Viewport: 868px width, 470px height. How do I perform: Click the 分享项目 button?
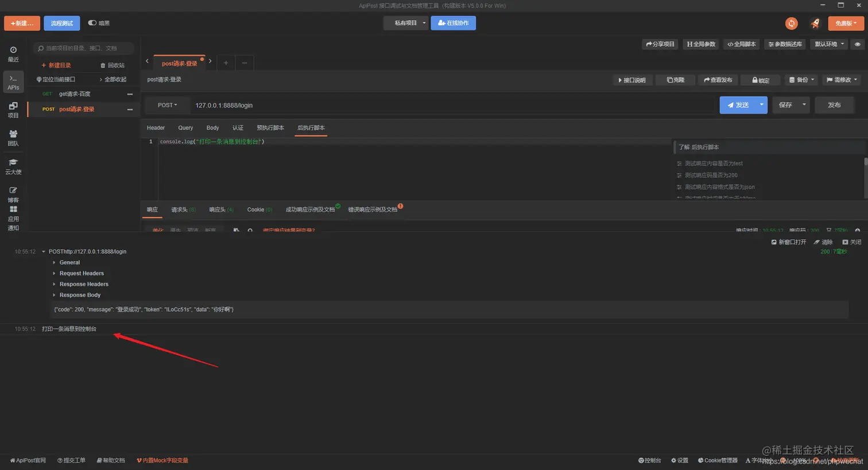click(660, 44)
